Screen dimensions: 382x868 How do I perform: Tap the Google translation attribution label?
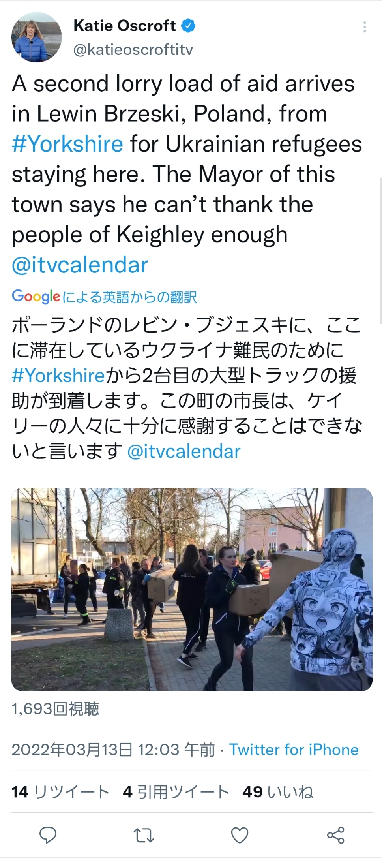[104, 297]
